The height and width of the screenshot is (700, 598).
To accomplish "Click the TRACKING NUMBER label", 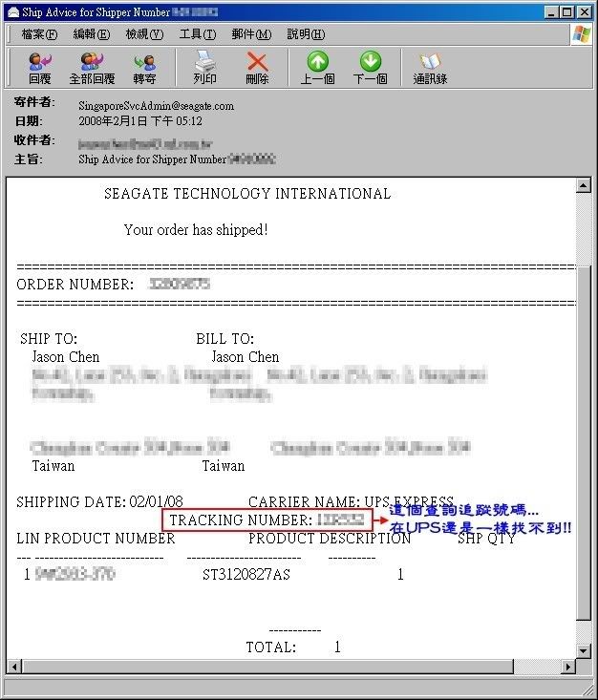I will pos(241,520).
